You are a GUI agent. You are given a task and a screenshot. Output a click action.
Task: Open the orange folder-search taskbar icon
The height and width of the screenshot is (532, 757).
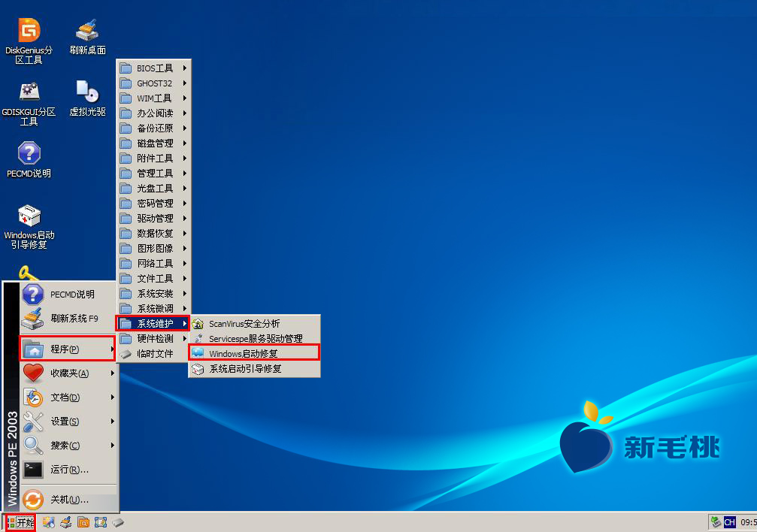click(x=83, y=522)
